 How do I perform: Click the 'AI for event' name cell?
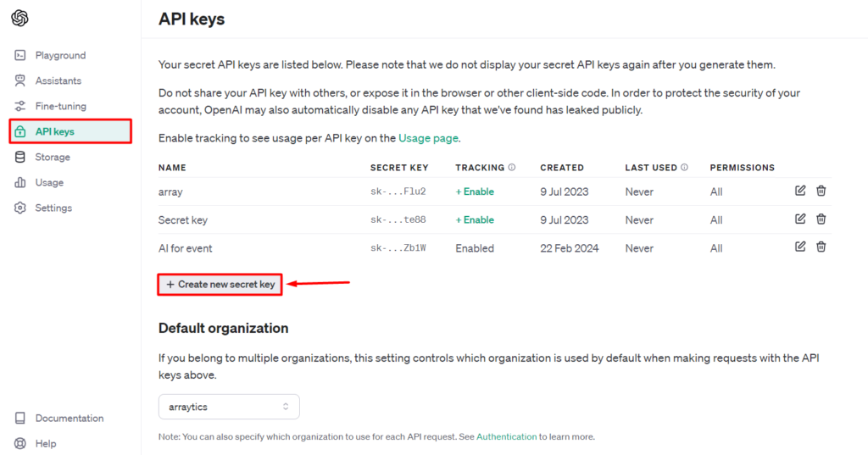point(185,248)
